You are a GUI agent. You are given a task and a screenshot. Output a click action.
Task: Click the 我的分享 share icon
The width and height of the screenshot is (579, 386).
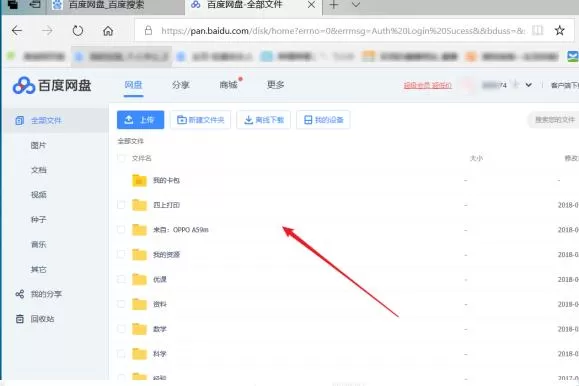pos(20,294)
